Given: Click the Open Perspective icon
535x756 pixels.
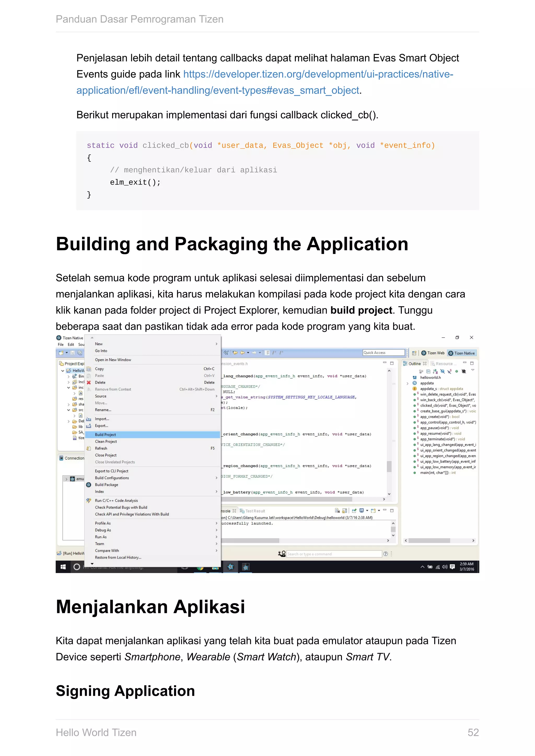Looking at the screenshot, I should [414, 353].
